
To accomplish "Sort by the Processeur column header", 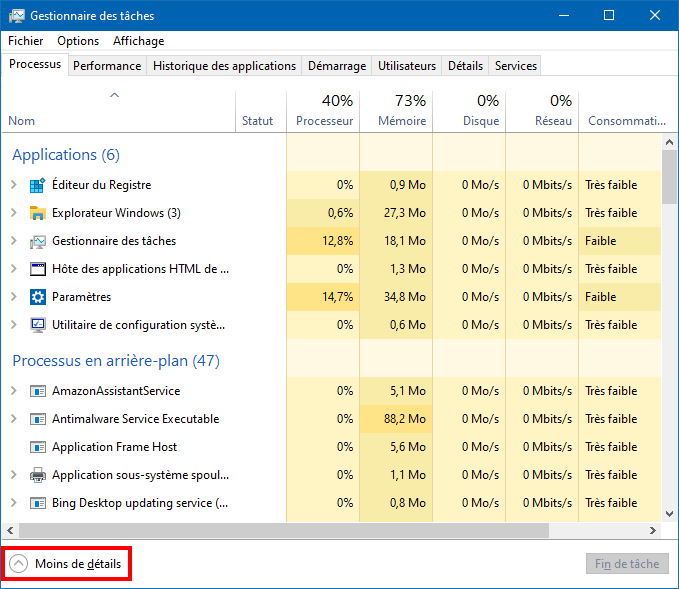I will (x=323, y=111).
